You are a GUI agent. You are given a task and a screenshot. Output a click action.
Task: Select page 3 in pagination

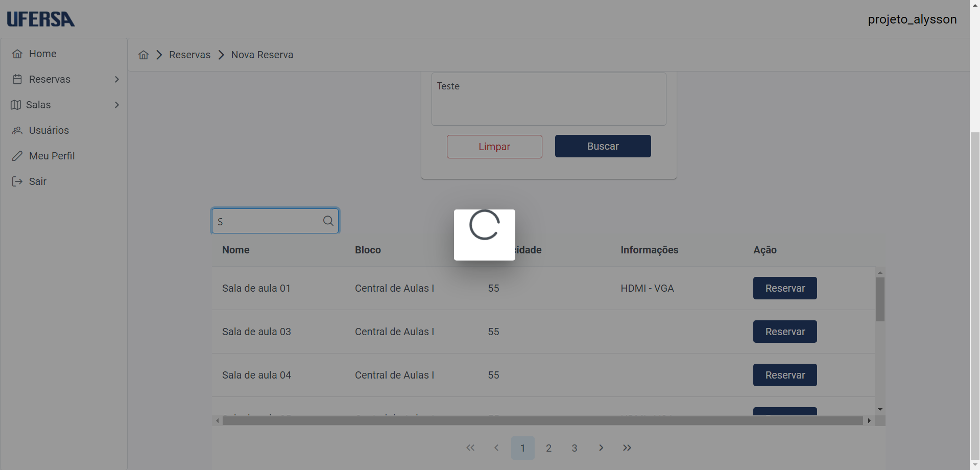(x=575, y=448)
